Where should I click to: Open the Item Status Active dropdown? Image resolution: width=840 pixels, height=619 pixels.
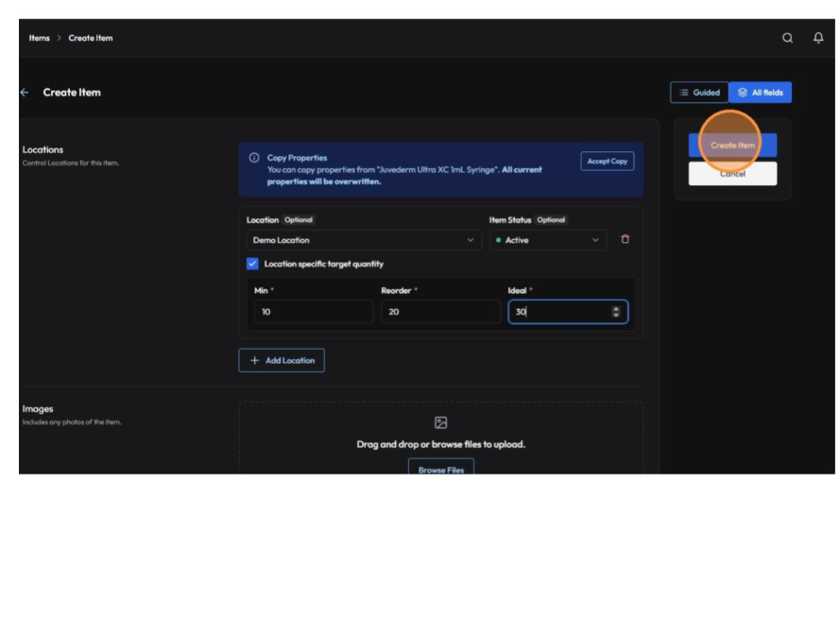click(x=547, y=240)
